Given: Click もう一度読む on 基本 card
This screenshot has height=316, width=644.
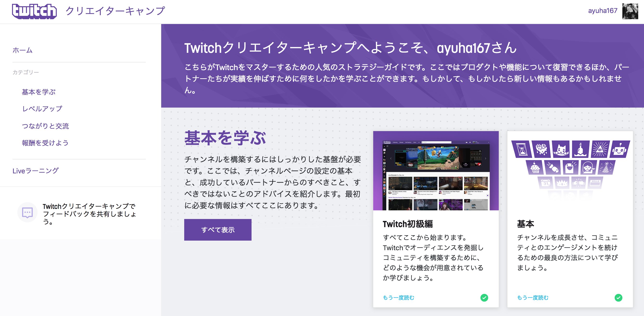Looking at the screenshot, I should click(533, 298).
